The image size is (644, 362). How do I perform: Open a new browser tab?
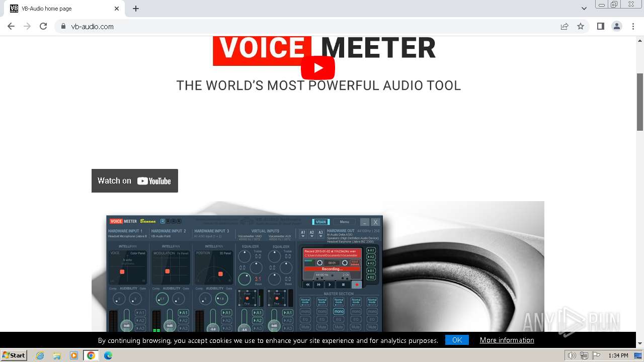136,9
